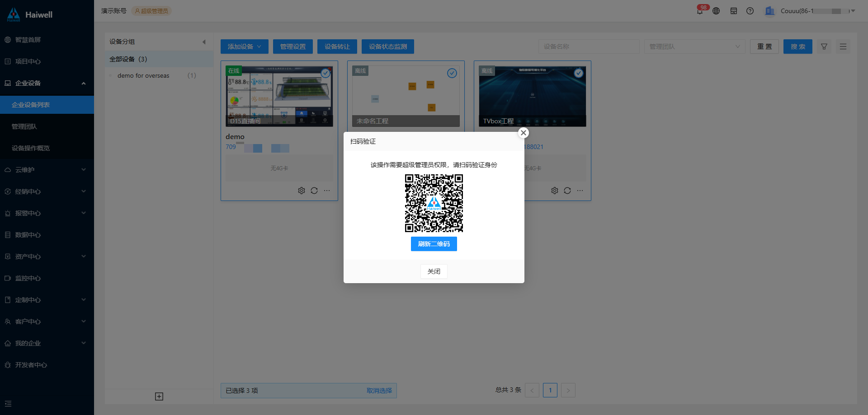Image resolution: width=868 pixels, height=415 pixels.
Task: Expand 定制中心 sidebar section
Action: coord(47,300)
